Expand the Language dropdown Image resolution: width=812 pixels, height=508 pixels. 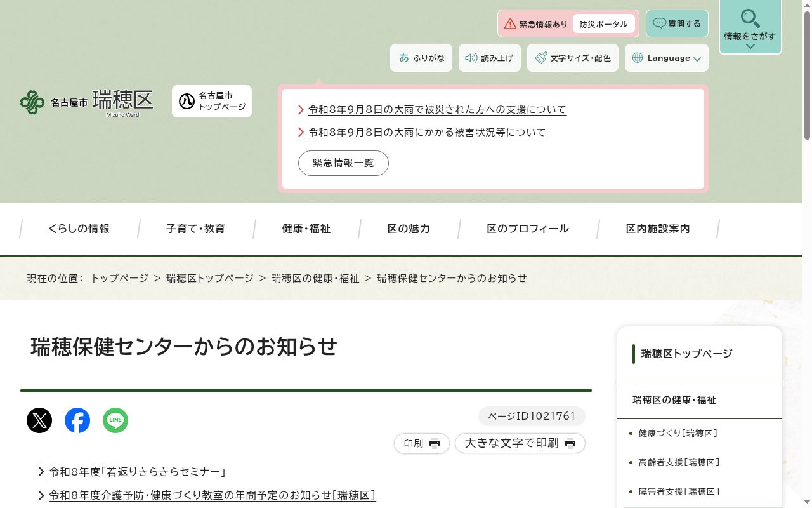pos(667,58)
